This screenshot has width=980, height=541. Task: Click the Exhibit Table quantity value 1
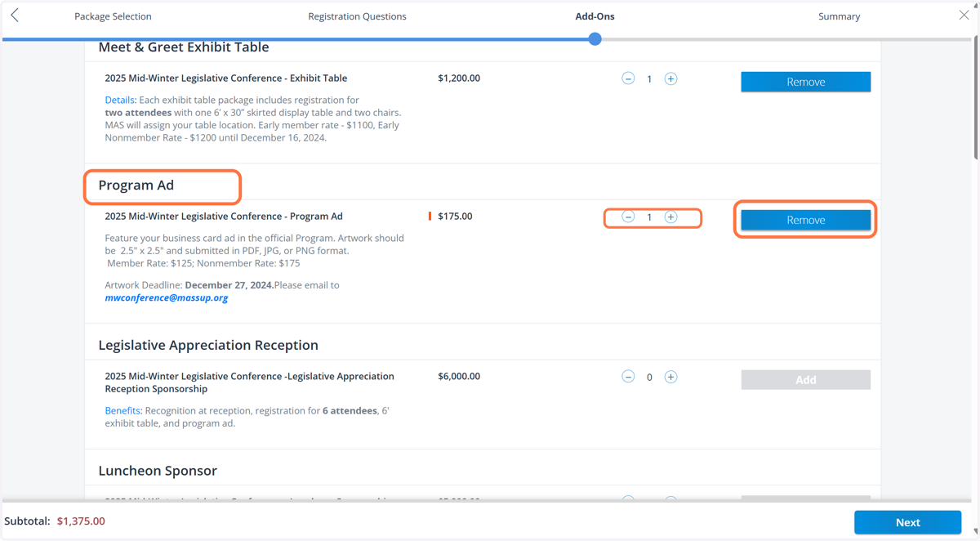click(649, 79)
